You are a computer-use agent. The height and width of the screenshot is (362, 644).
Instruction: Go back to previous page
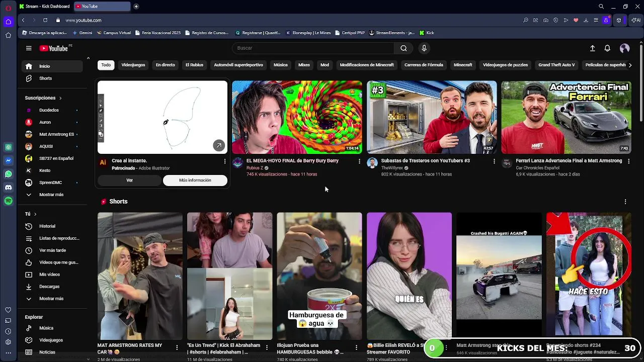pyautogui.click(x=23, y=20)
